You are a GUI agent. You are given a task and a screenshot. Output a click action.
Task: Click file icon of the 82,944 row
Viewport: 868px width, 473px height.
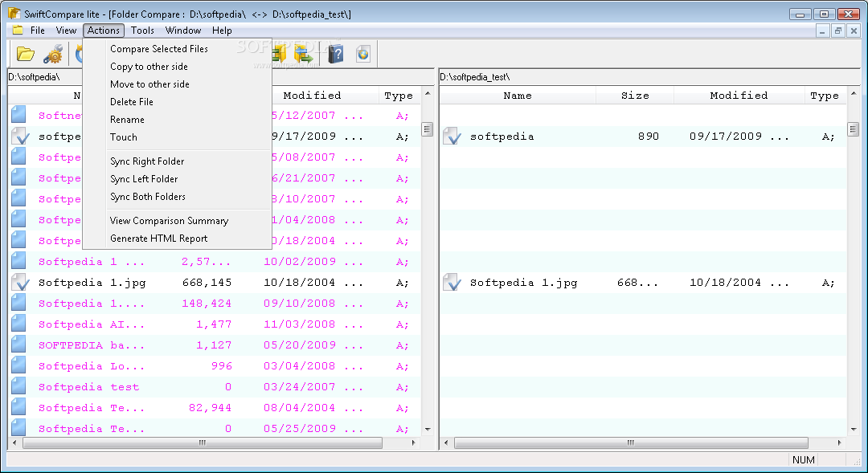click(18, 408)
